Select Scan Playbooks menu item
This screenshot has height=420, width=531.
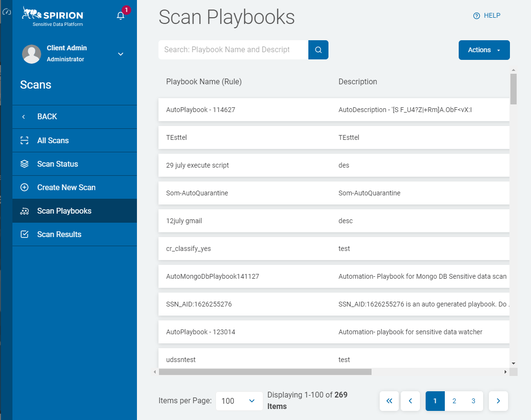point(75,211)
